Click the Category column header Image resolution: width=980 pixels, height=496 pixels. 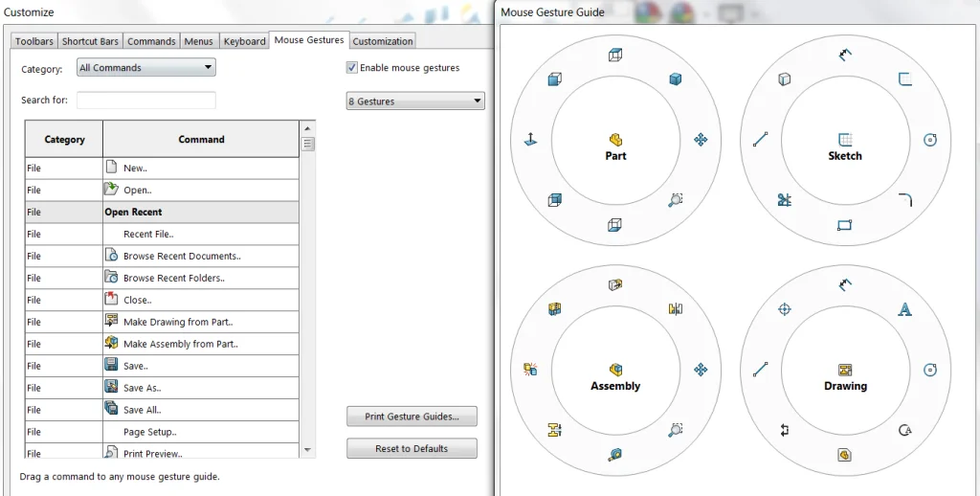(64, 140)
